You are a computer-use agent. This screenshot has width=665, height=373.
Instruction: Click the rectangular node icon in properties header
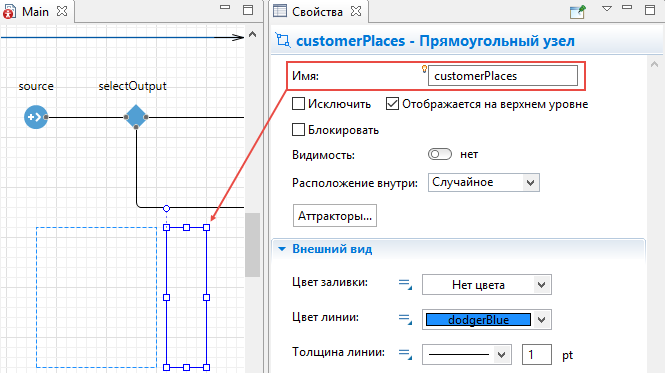(283, 40)
